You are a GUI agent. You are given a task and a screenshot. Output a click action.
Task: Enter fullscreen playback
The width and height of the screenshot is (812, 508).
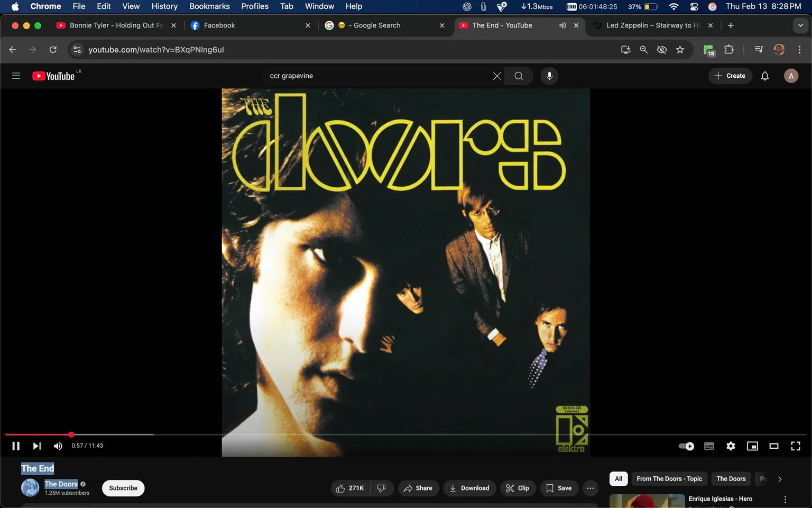(796, 446)
